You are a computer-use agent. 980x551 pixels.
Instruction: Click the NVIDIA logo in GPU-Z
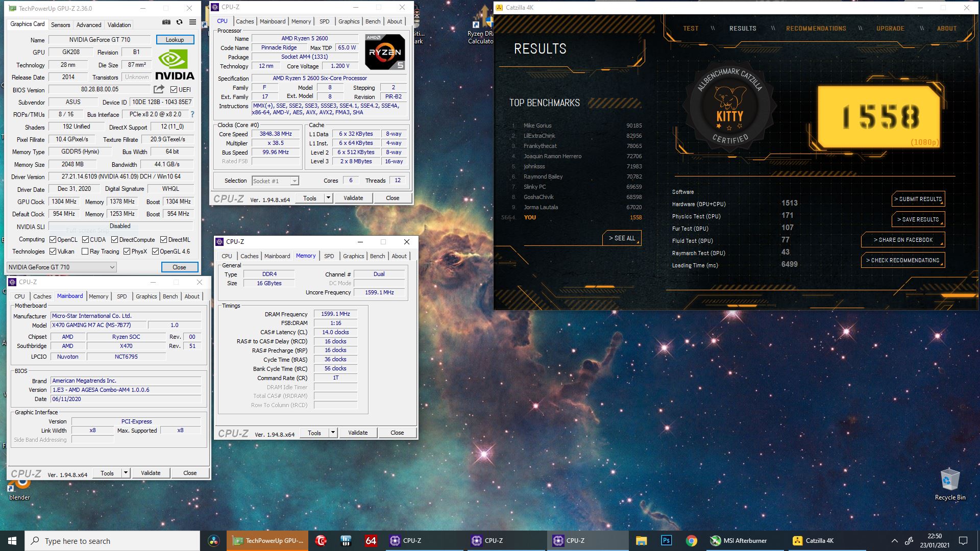175,65
